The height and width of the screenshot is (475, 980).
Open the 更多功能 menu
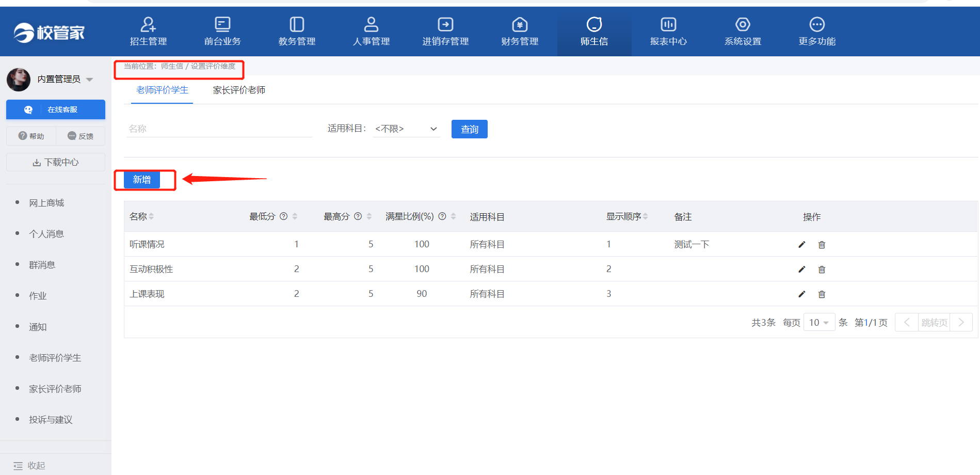coord(817,31)
